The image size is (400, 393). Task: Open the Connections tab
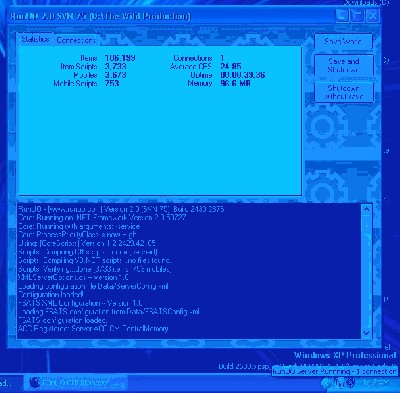(x=76, y=40)
